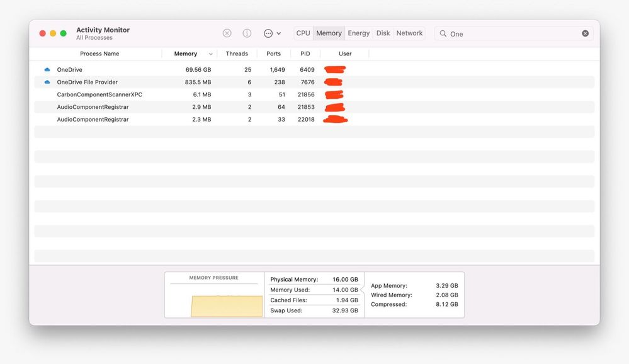The width and height of the screenshot is (629, 364).
Task: Click the 1,649 ports value
Action: (278, 69)
